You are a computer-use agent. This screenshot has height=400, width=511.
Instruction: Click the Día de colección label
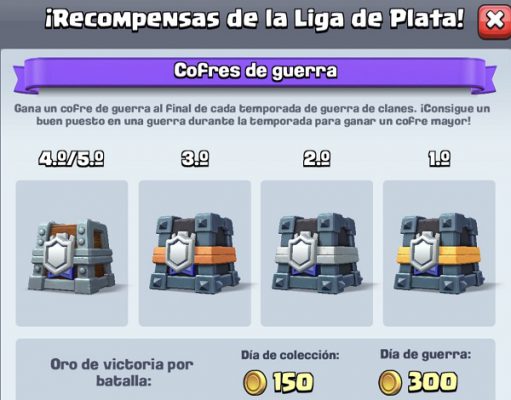[x=290, y=355]
